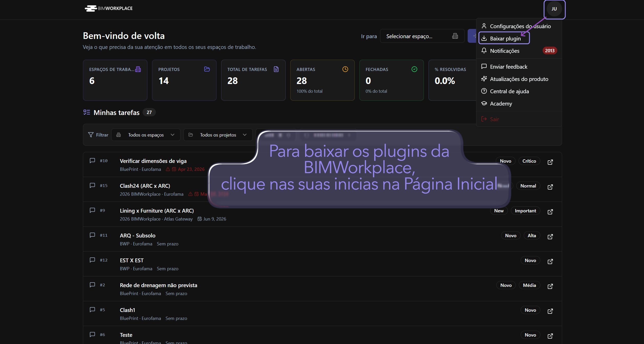
Task: Click the Filtrar funnel icon
Action: (x=91, y=135)
